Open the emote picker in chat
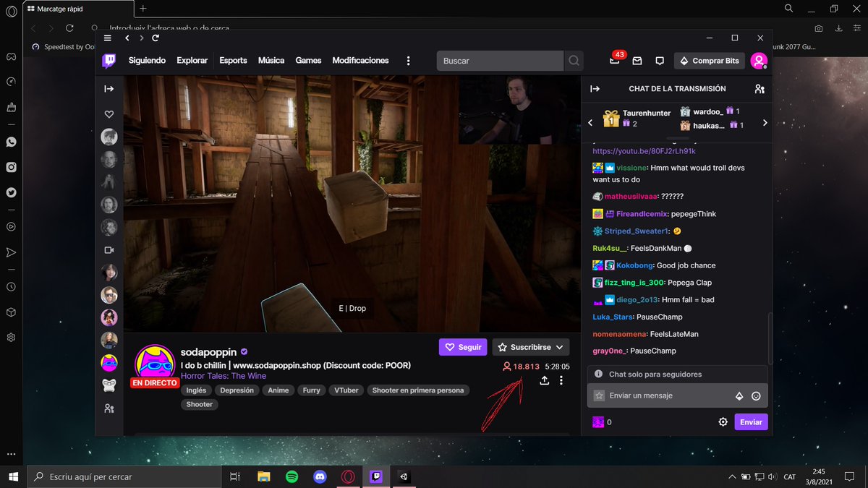 pyautogui.click(x=756, y=396)
